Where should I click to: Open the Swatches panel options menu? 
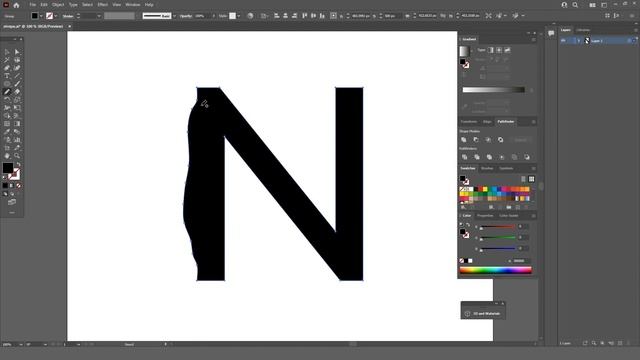[x=533, y=169]
